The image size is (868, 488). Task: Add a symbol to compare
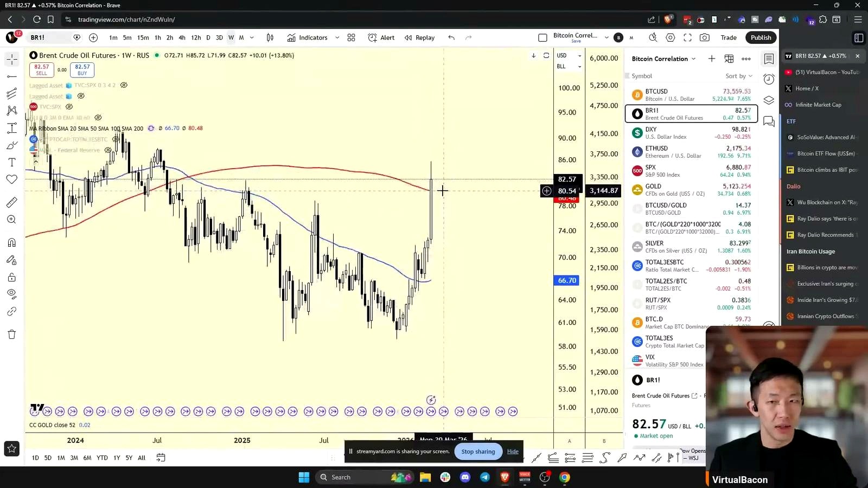[x=93, y=37]
